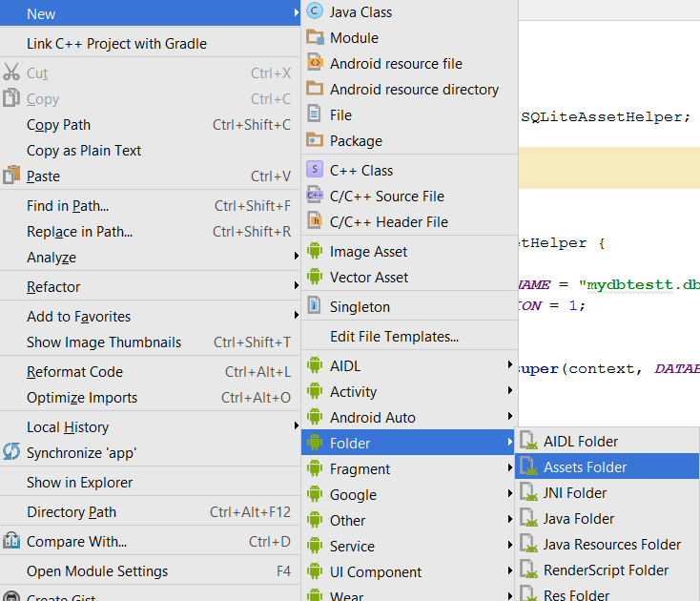Open the Google submenu
The width and height of the screenshot is (700, 601).
(409, 495)
